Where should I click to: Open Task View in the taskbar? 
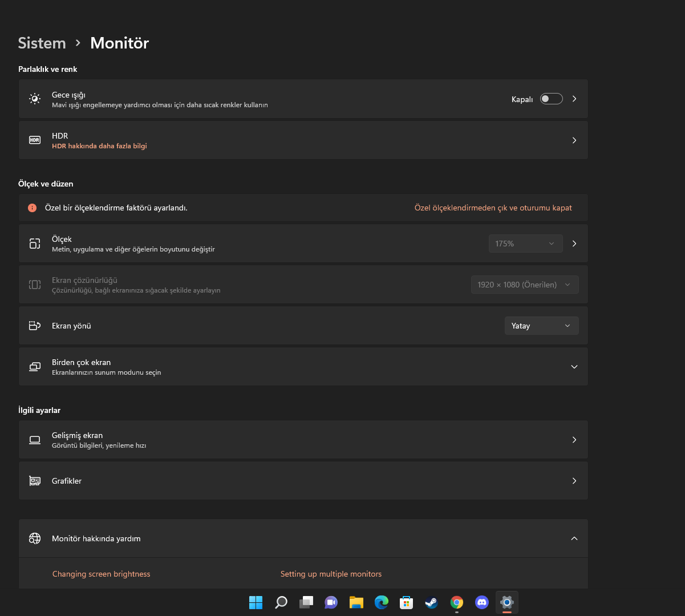(x=306, y=602)
